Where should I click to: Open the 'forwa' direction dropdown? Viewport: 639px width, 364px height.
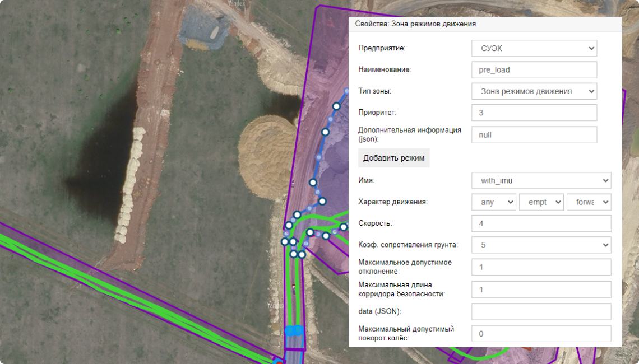click(x=589, y=202)
